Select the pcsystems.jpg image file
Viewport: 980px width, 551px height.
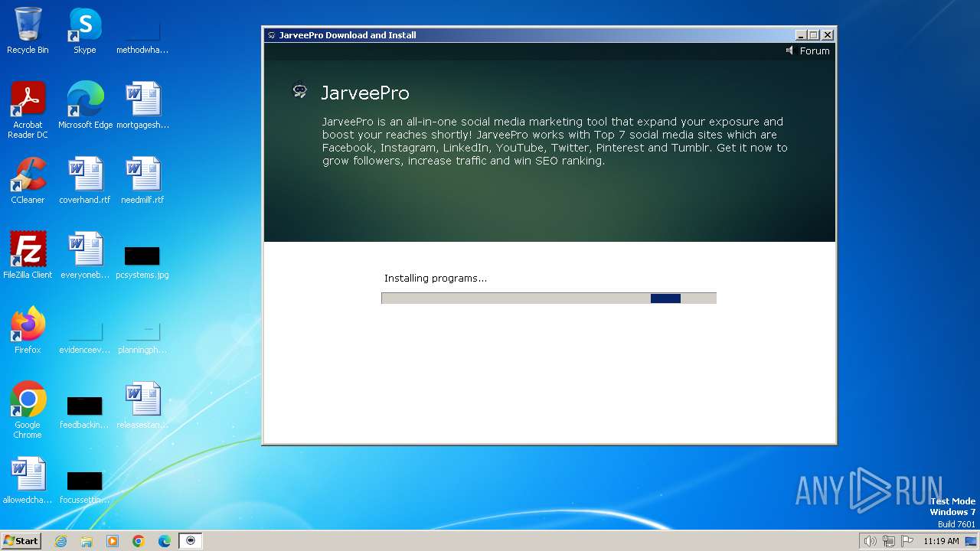[142, 262]
